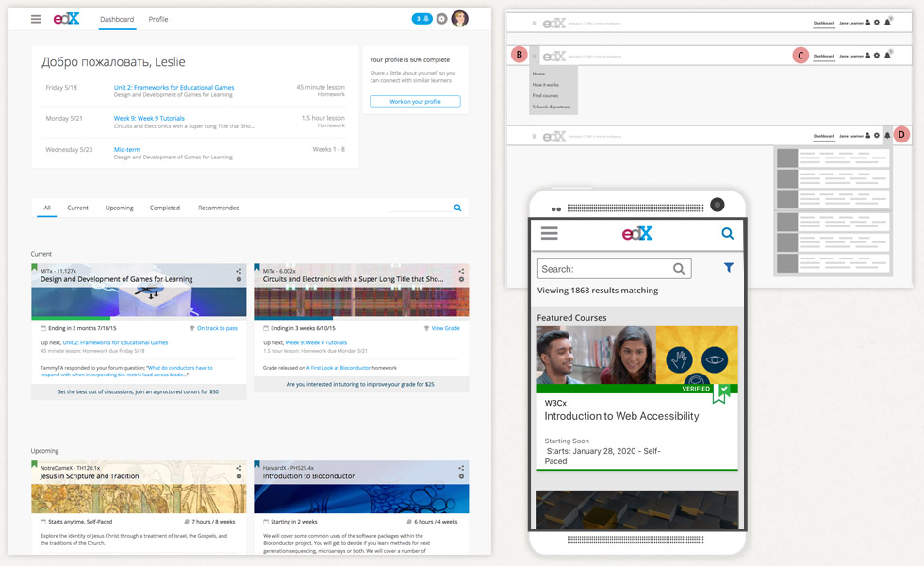Screen dimensions: 924x566
Task: Click the View Grade link on the Circuits card
Action: point(445,328)
